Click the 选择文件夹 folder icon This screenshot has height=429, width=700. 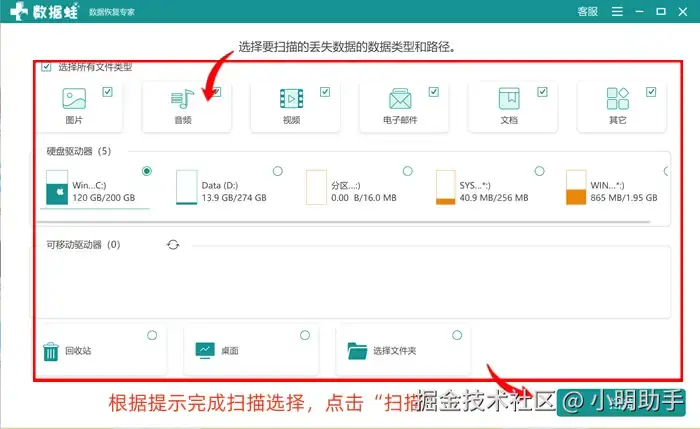tap(357, 351)
